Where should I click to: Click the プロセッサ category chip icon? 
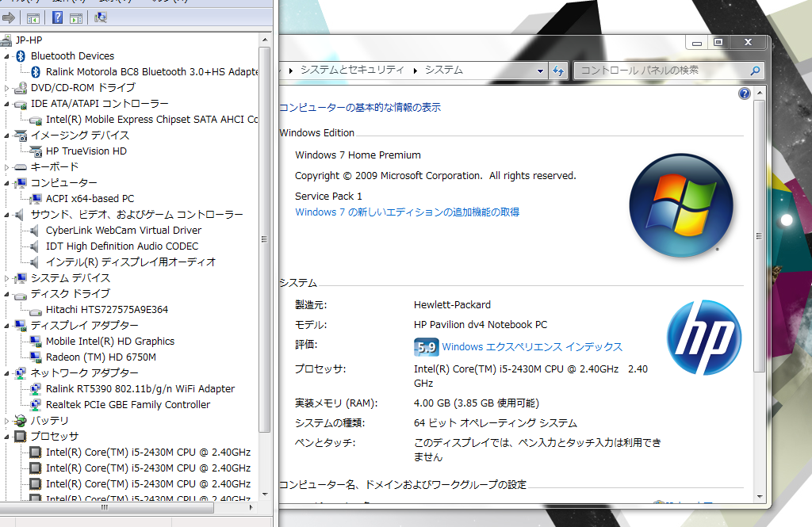pyautogui.click(x=20, y=437)
